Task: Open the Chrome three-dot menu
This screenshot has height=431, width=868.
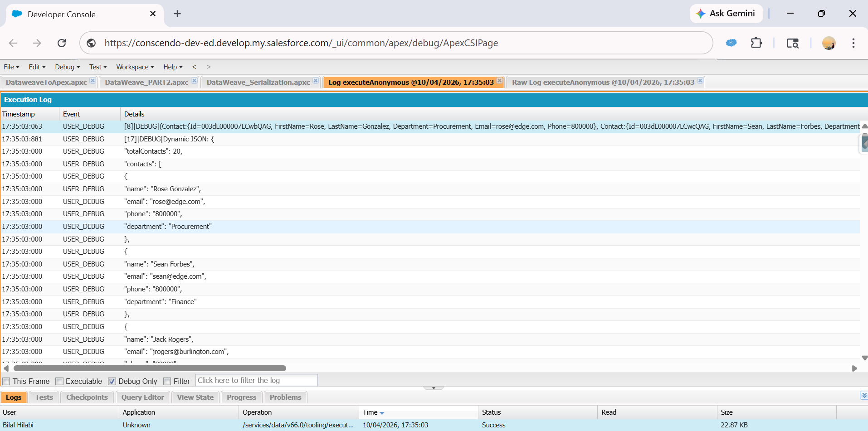Action: (x=853, y=43)
